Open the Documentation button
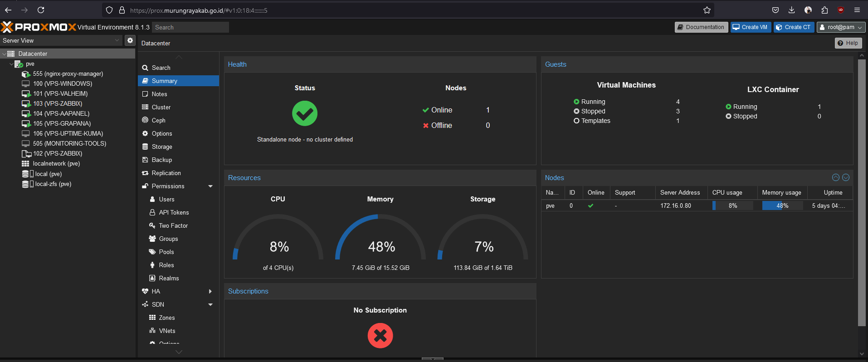Viewport: 868px width, 362px height. point(701,27)
